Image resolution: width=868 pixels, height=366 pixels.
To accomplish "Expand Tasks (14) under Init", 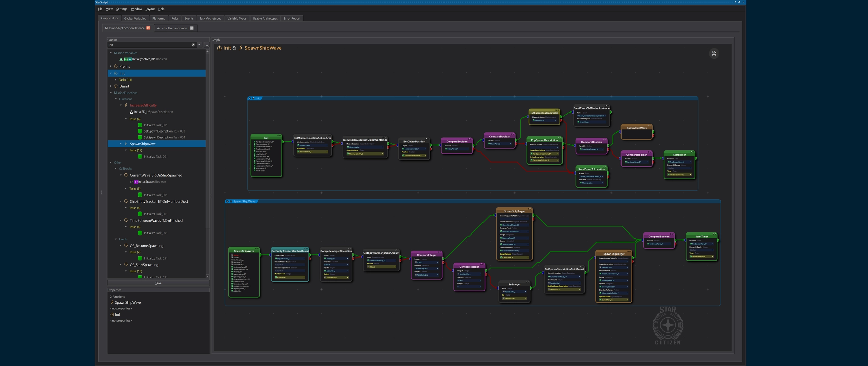I will (116, 80).
